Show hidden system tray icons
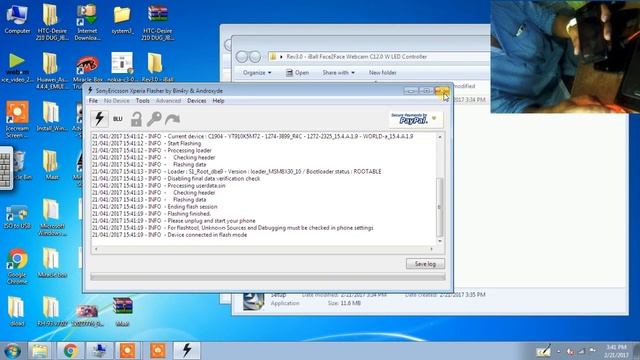This screenshot has height=360, width=640. pyautogui.click(x=559, y=351)
